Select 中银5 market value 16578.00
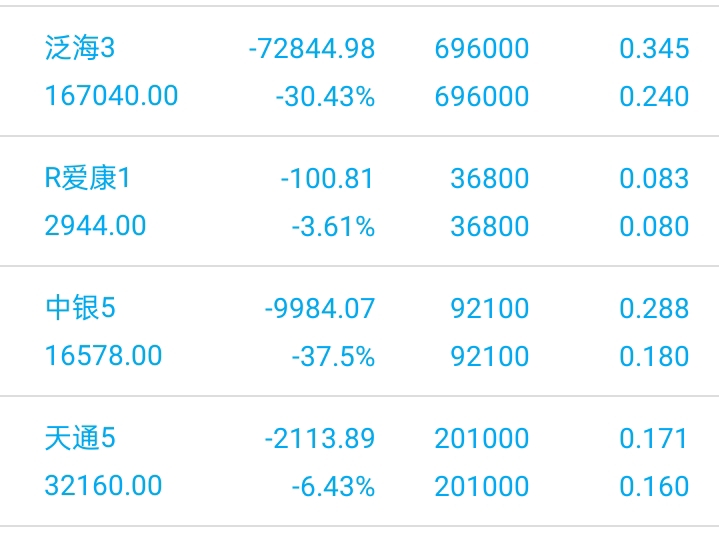The height and width of the screenshot is (535, 719). point(103,356)
